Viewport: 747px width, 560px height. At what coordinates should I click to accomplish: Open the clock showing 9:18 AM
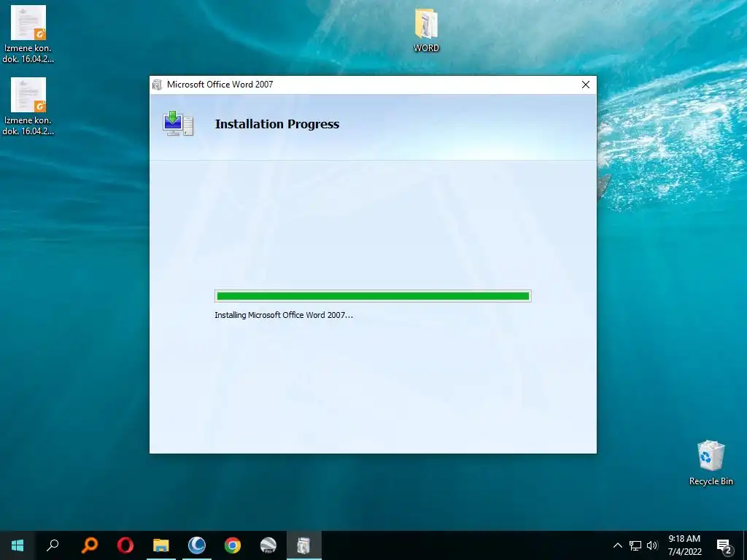point(684,545)
